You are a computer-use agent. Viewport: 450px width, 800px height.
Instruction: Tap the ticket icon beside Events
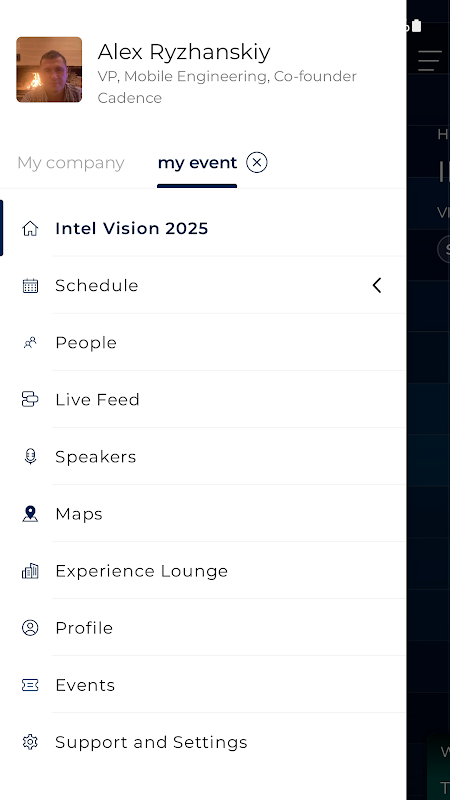point(30,685)
